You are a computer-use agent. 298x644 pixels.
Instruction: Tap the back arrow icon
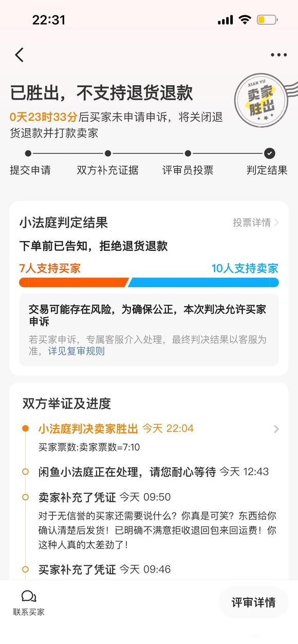[20, 55]
